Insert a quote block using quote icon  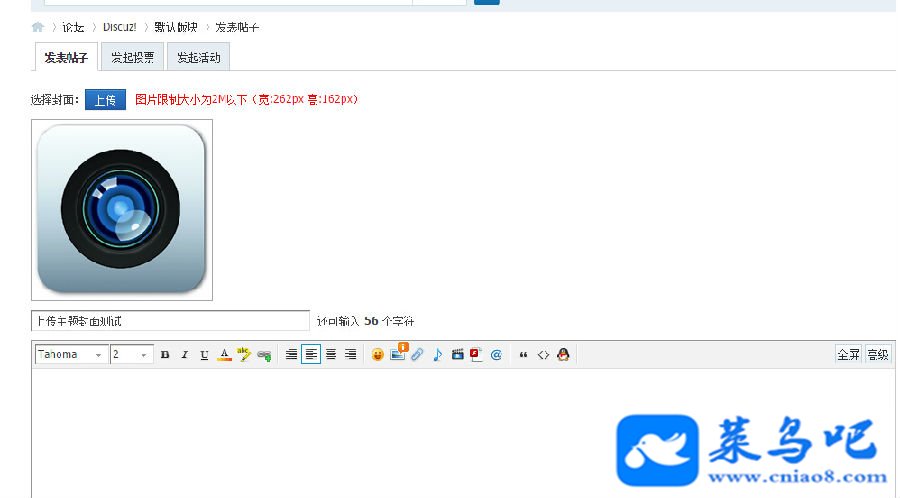click(523, 355)
